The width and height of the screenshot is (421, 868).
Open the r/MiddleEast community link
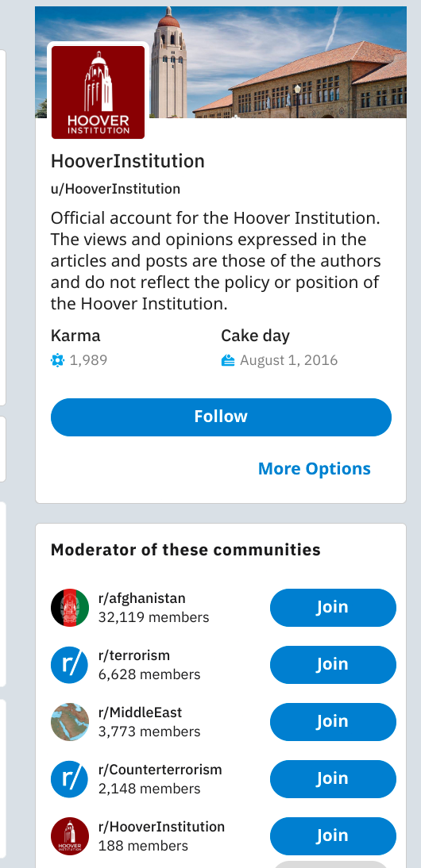click(x=140, y=712)
